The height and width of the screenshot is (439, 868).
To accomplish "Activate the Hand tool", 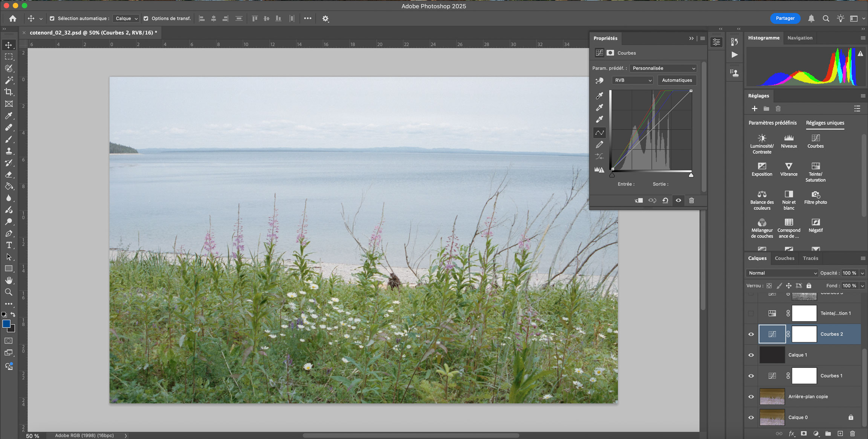I will 9,280.
